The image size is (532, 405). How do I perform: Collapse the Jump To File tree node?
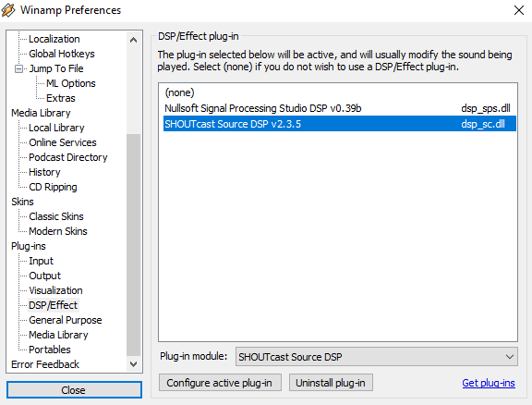(19, 69)
